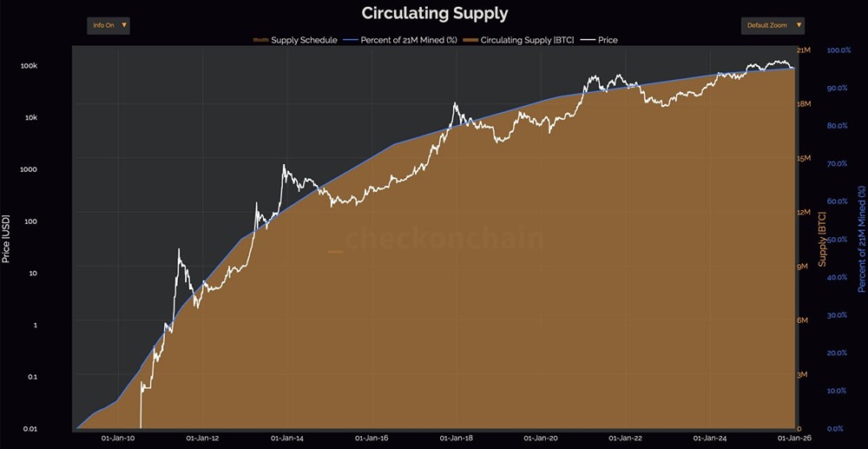Click the checkonchain watermark text
The width and height of the screenshot is (868, 449).
[x=444, y=239]
